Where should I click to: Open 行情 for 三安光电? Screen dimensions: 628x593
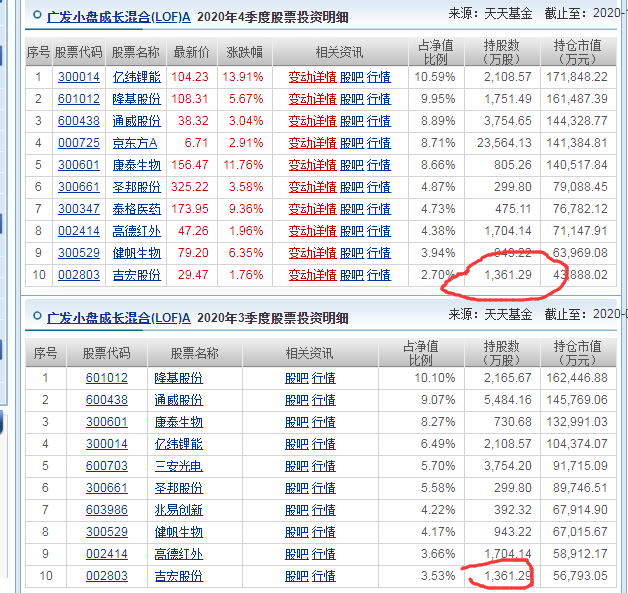(324, 466)
